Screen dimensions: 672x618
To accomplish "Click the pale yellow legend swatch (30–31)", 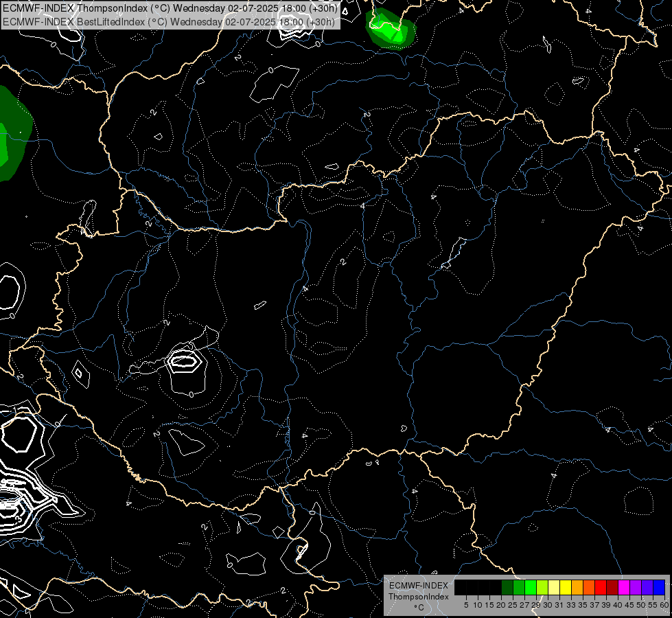I will (554, 587).
